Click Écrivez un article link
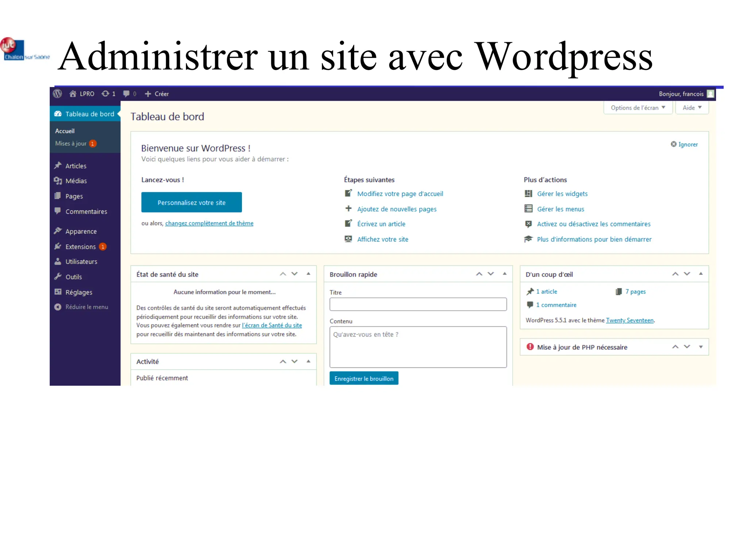Viewport: 747px width, 560px height. click(x=381, y=224)
